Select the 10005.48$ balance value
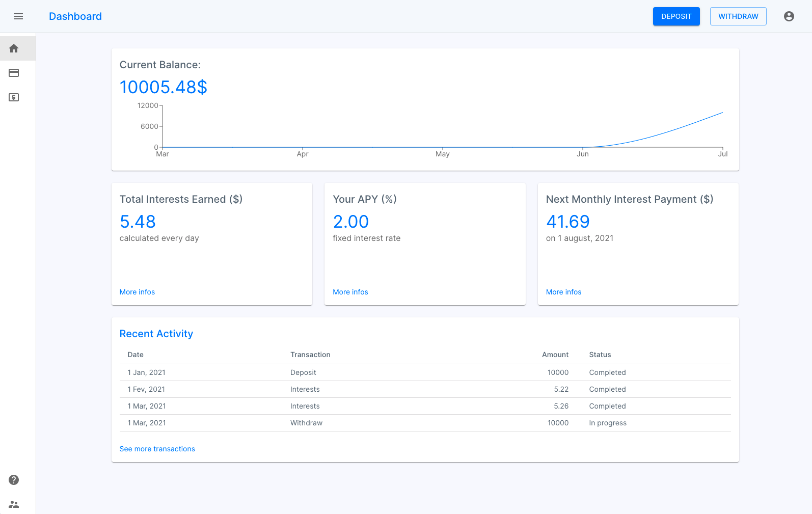This screenshot has width=812, height=514. 164,87
